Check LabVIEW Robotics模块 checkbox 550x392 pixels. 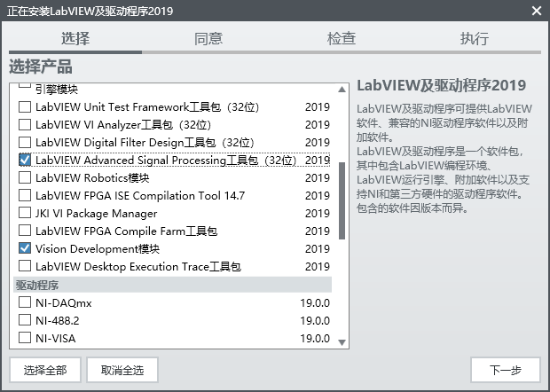[x=25, y=177]
